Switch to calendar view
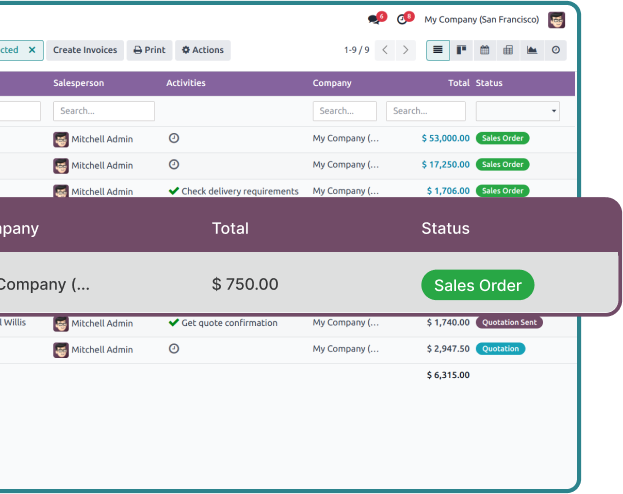Screen dimensions: 623x494 485,50
